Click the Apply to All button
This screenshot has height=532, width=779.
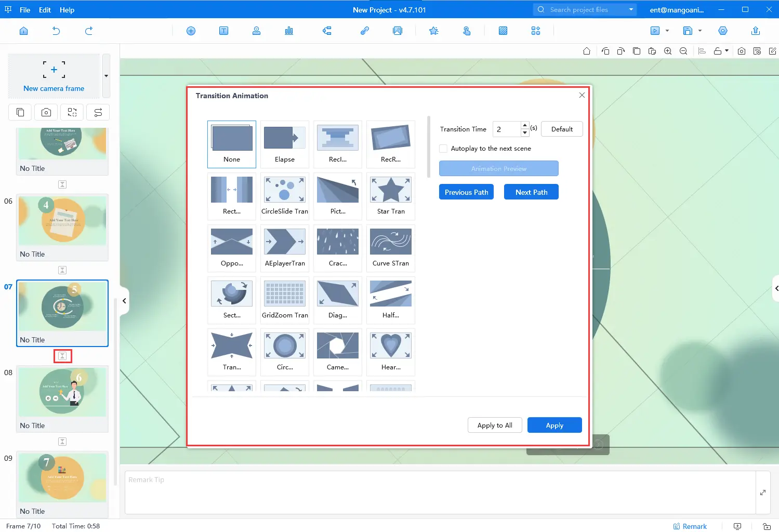(495, 425)
